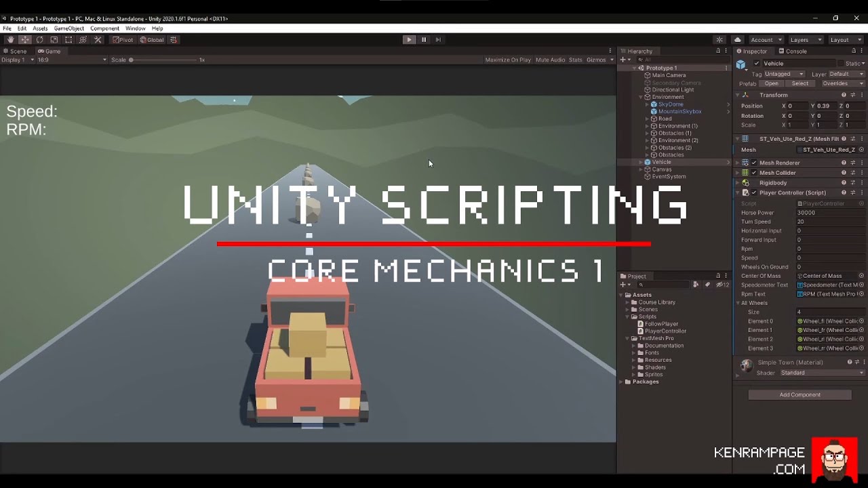Open the Component menu
The image size is (868, 488).
pyautogui.click(x=104, y=28)
